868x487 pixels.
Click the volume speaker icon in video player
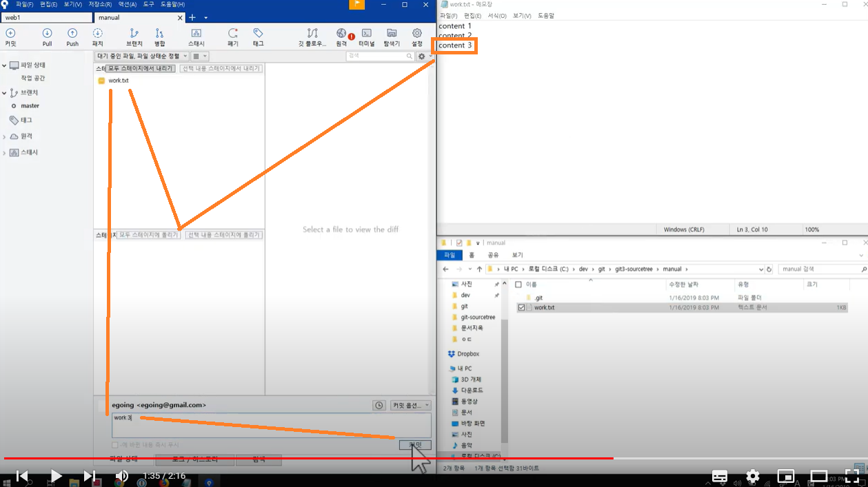coord(121,476)
